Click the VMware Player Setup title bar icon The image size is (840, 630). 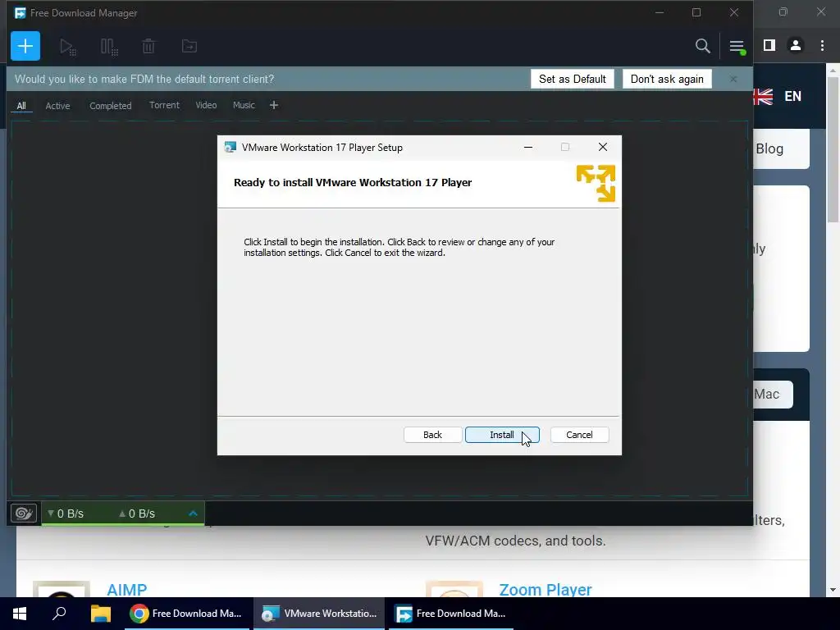(231, 148)
